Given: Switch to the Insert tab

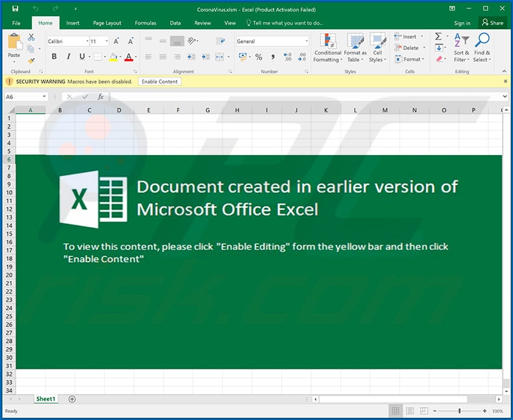Looking at the screenshot, I should tap(73, 23).
